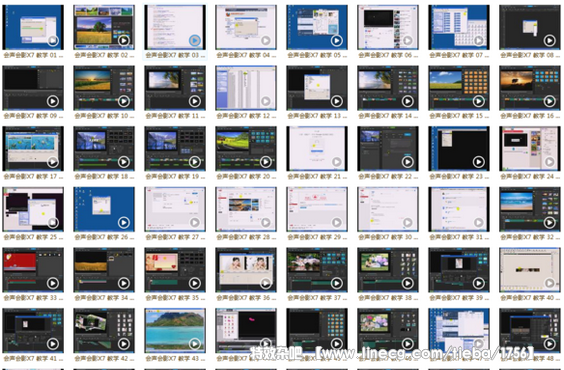Open the 教学 16 sunset thumbnail
This screenshot has width=564, height=370.
pos(530,88)
